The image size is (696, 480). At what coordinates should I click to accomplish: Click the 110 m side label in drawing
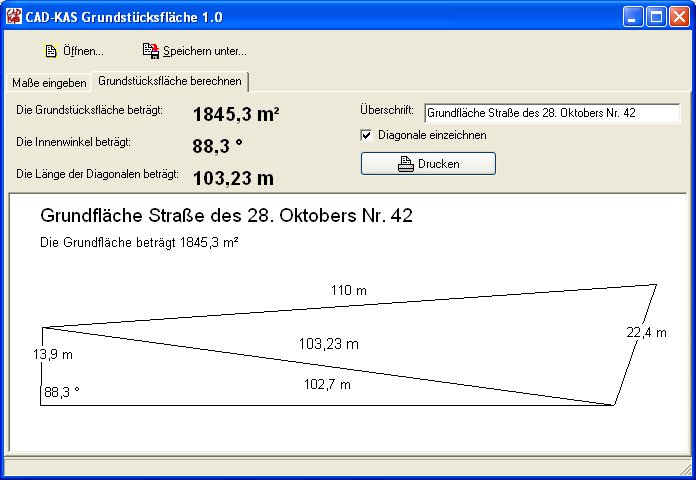click(349, 291)
